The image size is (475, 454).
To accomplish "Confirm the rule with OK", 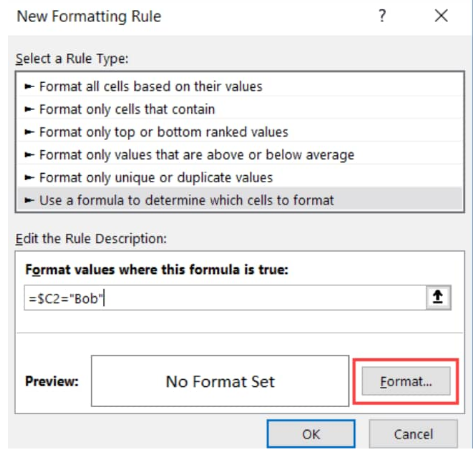I will pos(311,434).
